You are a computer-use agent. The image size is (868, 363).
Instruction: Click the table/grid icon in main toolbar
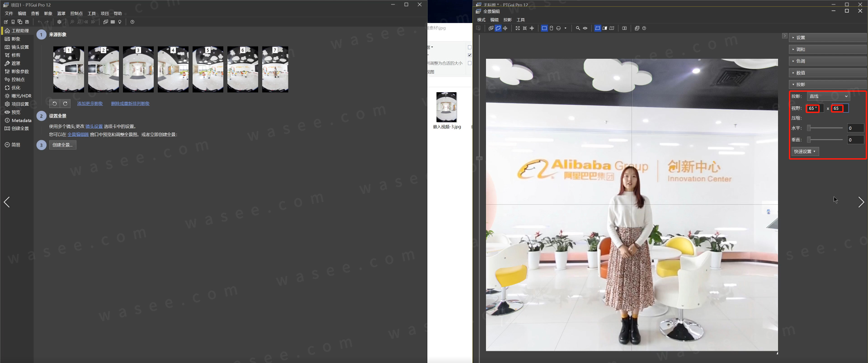tap(113, 22)
